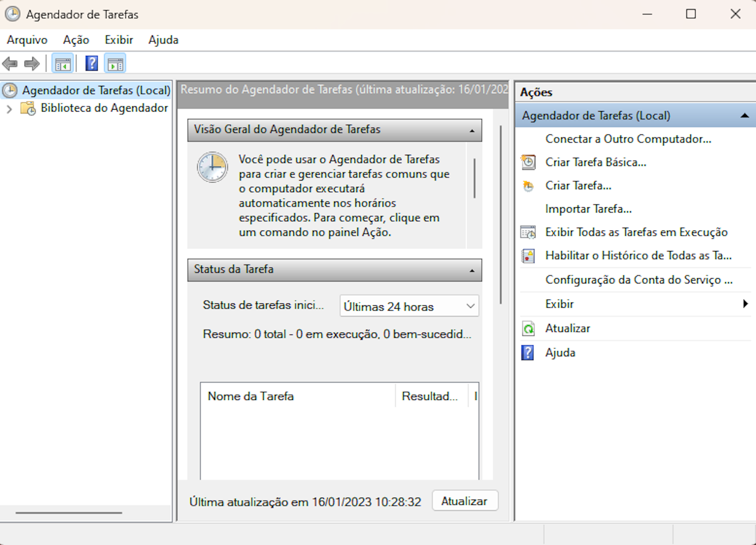Collapse the Status da Tarefa section
Screen dimensions: 756x545
472,270
